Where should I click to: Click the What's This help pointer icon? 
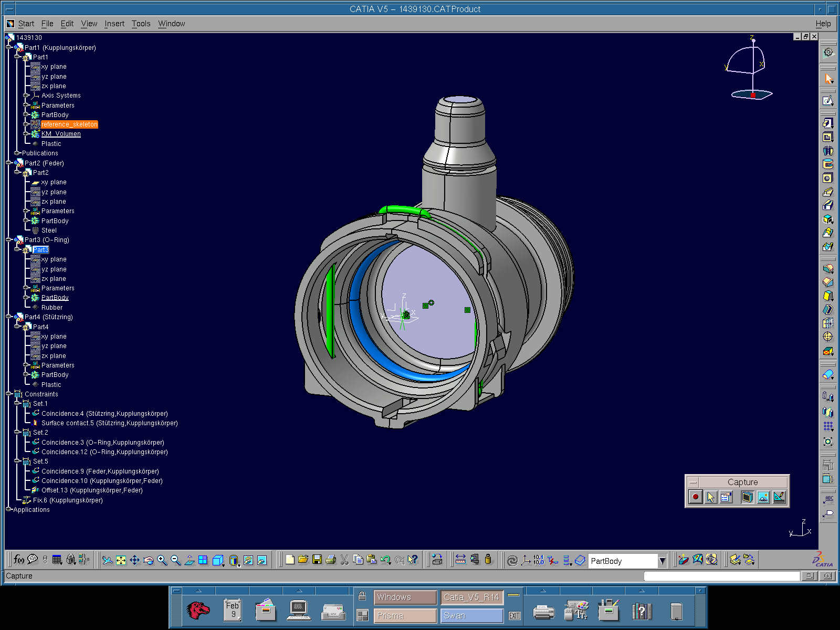[x=413, y=560]
